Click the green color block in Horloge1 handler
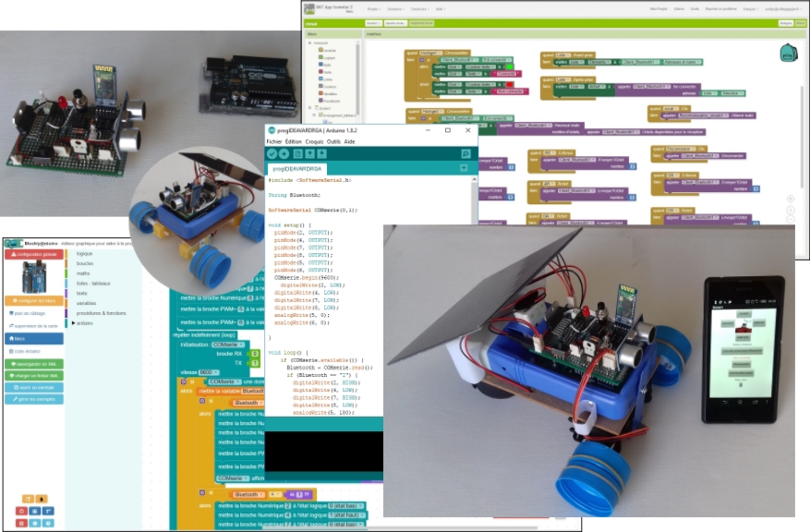Viewport: 810px width, 532px height. [x=510, y=66]
